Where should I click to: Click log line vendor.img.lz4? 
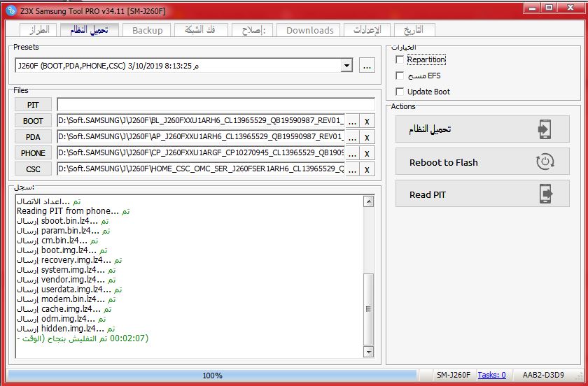click(x=66, y=280)
